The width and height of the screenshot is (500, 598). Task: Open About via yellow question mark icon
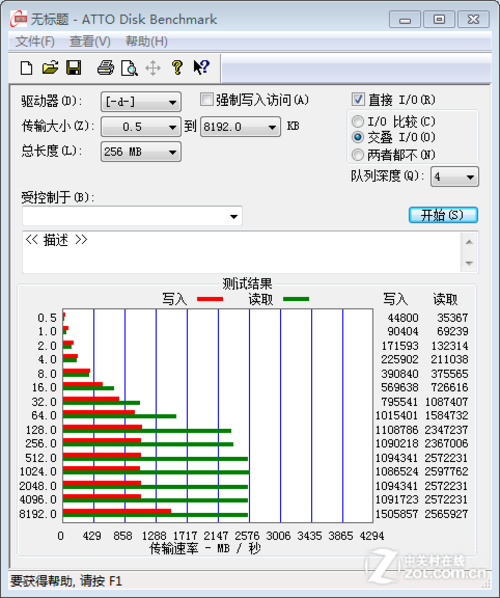[177, 68]
